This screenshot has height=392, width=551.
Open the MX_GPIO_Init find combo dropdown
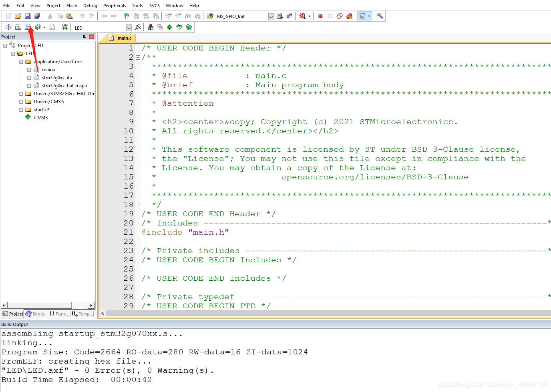[x=271, y=16]
